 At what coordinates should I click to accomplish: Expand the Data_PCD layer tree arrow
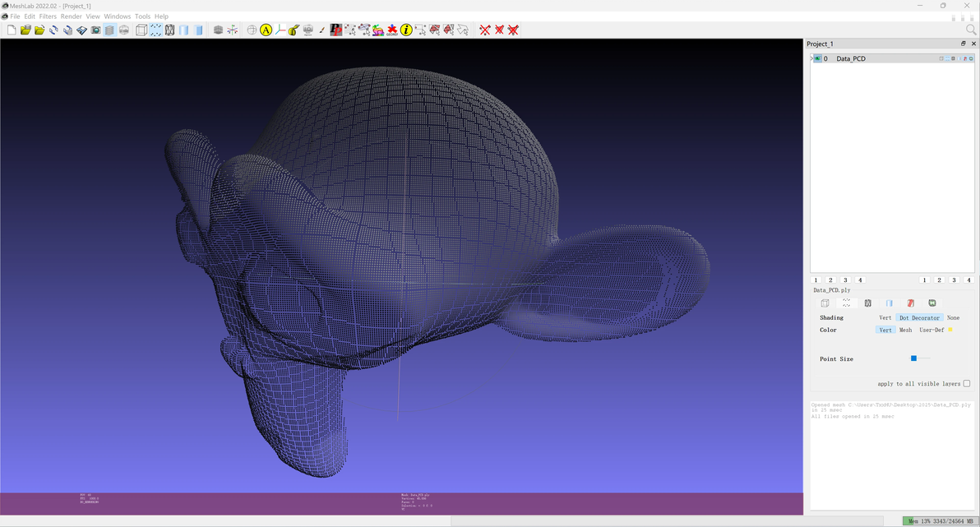click(811, 59)
